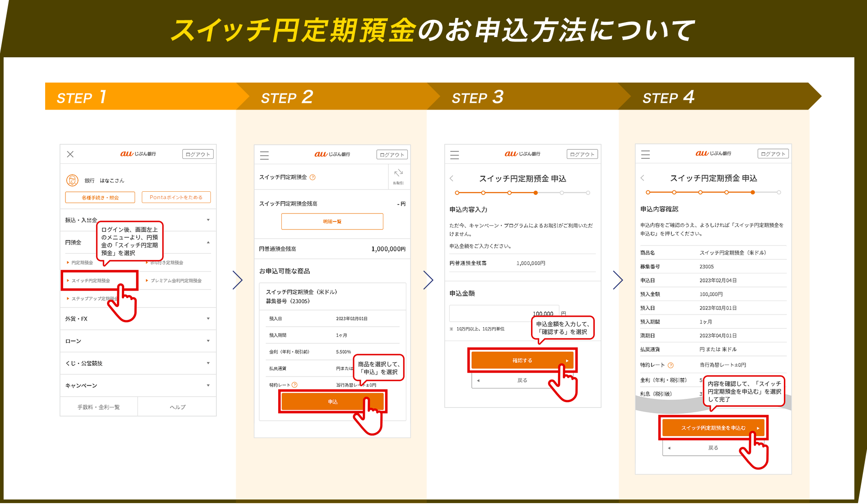
Task: Click 募集番号 value 23005
Action: coord(707,267)
